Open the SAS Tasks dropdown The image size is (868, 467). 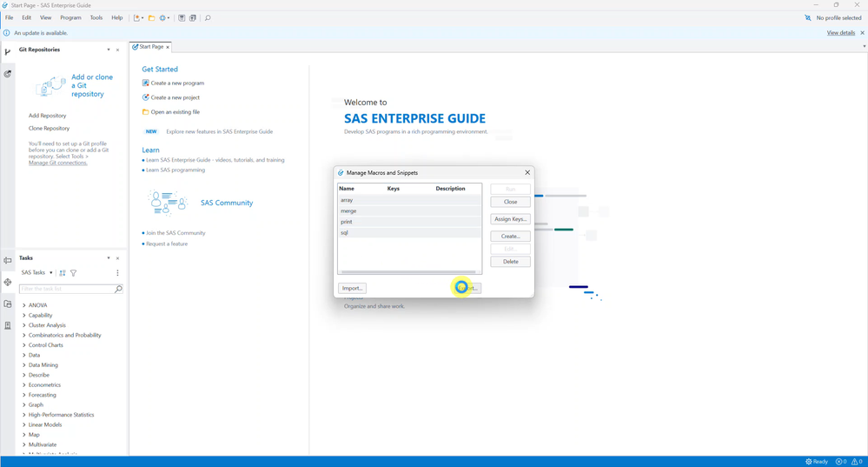tap(37, 272)
